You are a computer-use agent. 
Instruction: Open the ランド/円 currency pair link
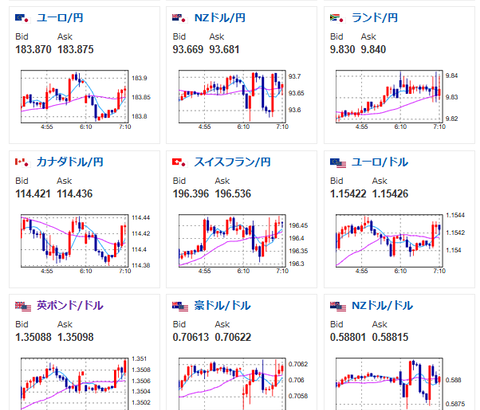tap(375, 18)
